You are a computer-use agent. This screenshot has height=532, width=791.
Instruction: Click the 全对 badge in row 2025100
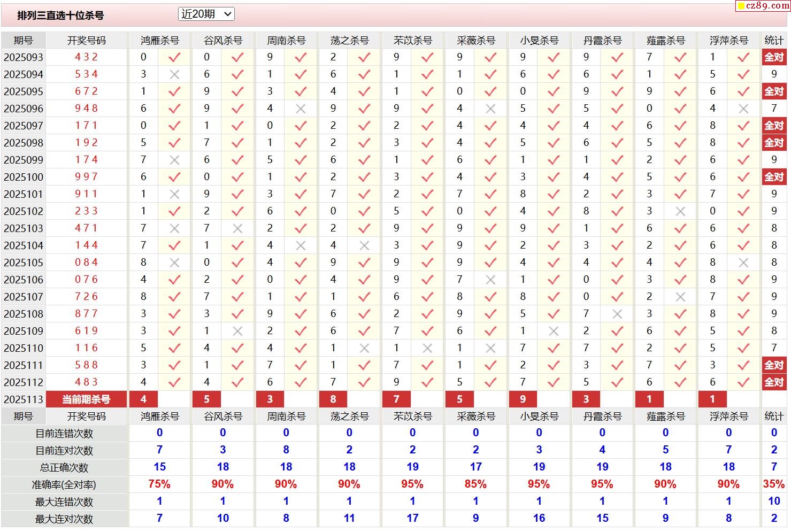(774, 177)
